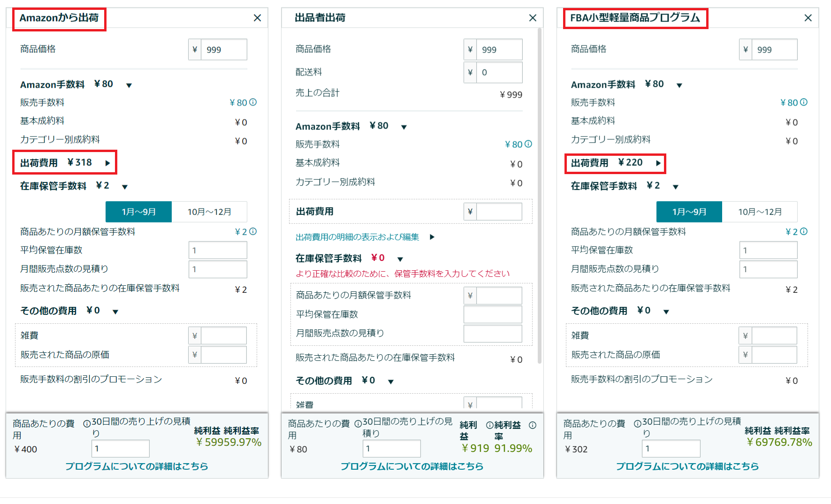Click 30日間の売り上げの見積り field in Amazonから出荷
This screenshot has width=831, height=504.
[x=121, y=448]
